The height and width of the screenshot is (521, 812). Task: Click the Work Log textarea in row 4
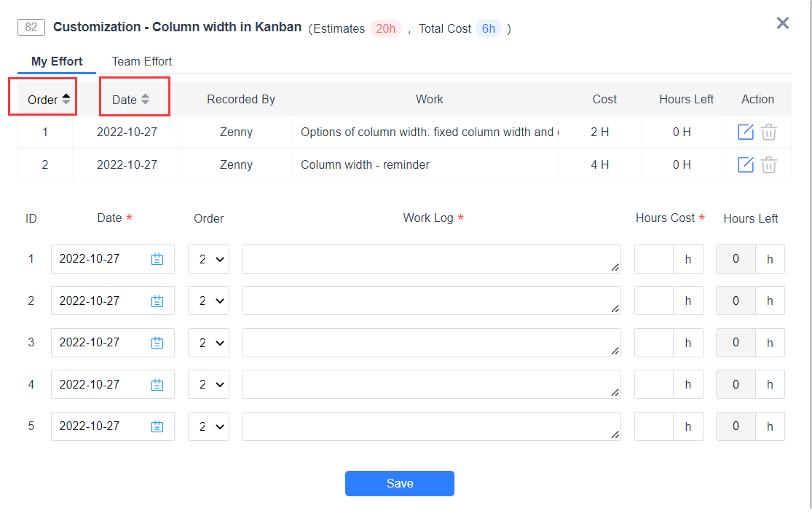431,384
